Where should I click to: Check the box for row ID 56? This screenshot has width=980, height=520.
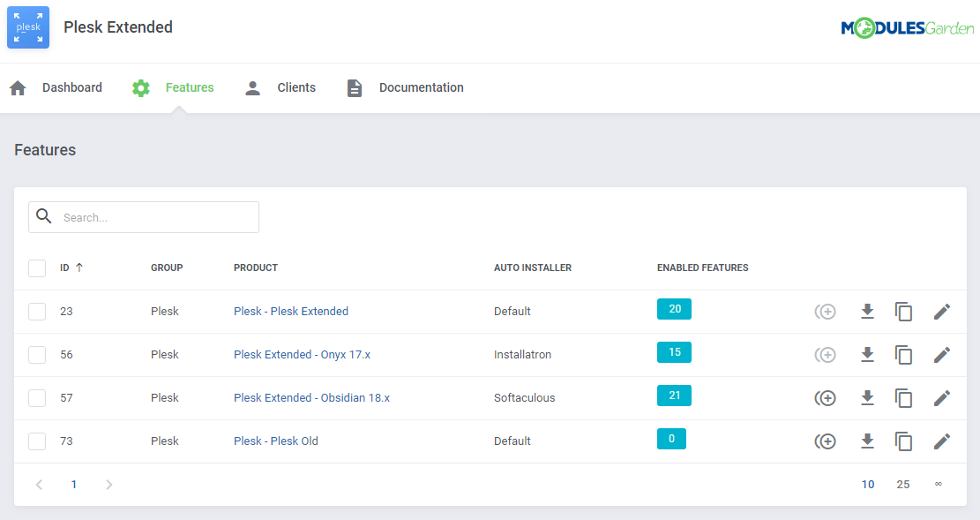tap(37, 355)
